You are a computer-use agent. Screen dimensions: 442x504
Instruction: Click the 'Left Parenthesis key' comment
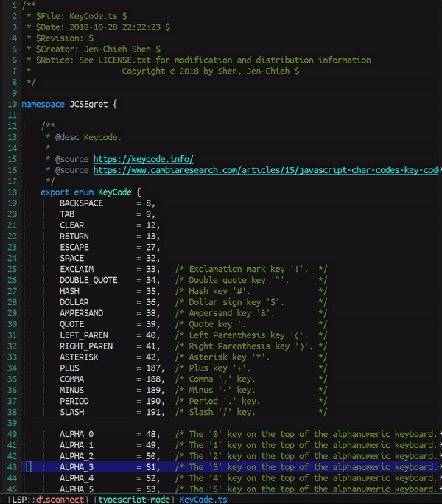[251, 335]
